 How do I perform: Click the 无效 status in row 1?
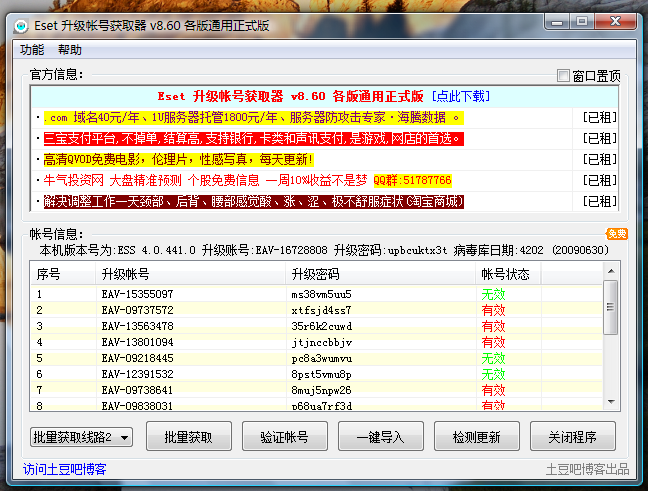click(x=493, y=294)
